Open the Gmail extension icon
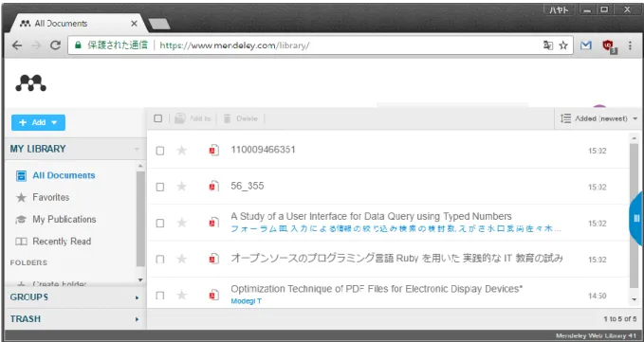This screenshot has height=342, width=644. pos(586,45)
